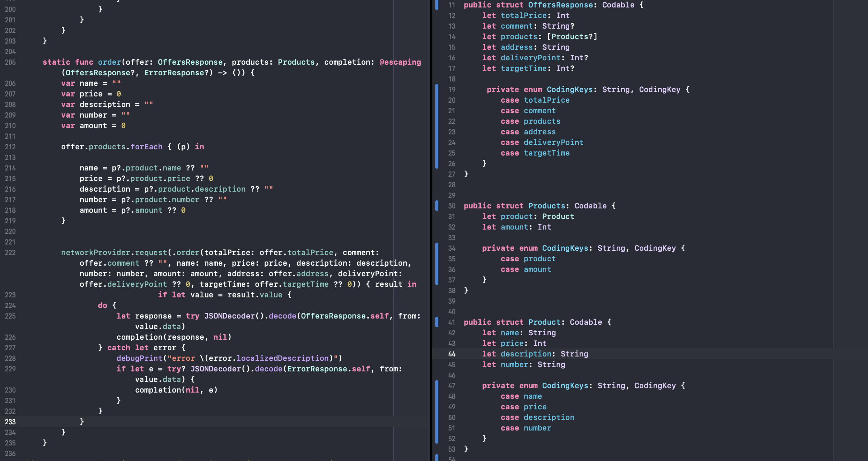Viewport: 868px width, 461px height.
Task: Click deliveryPoint declaration on line 16
Action: 530,58
